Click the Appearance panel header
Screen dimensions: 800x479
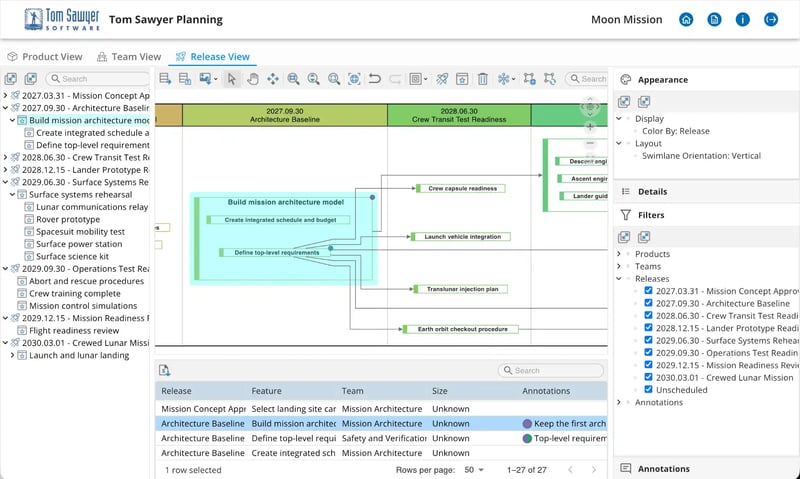pos(707,80)
